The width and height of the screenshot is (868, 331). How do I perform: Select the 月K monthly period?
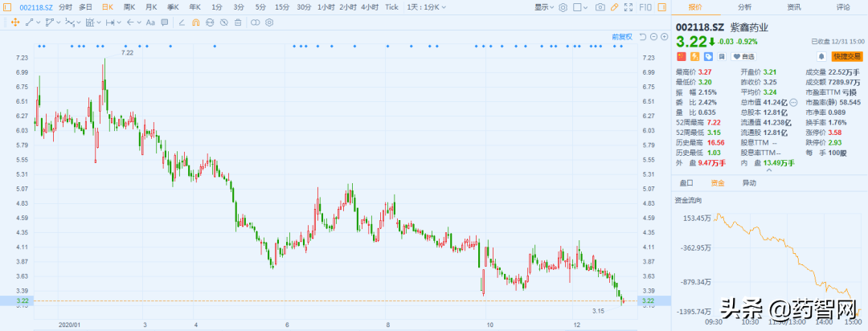click(x=151, y=7)
